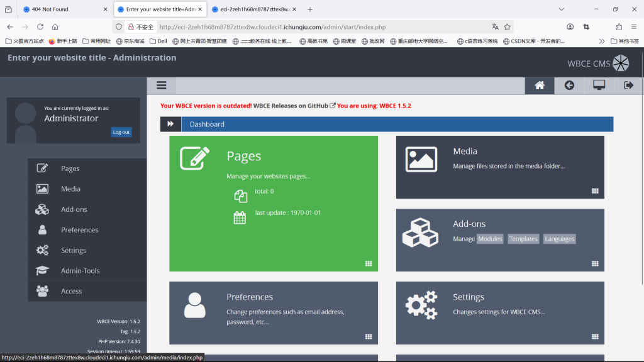Click the translate page icon in address bar
The height and width of the screenshot is (362, 644).
coord(495,27)
